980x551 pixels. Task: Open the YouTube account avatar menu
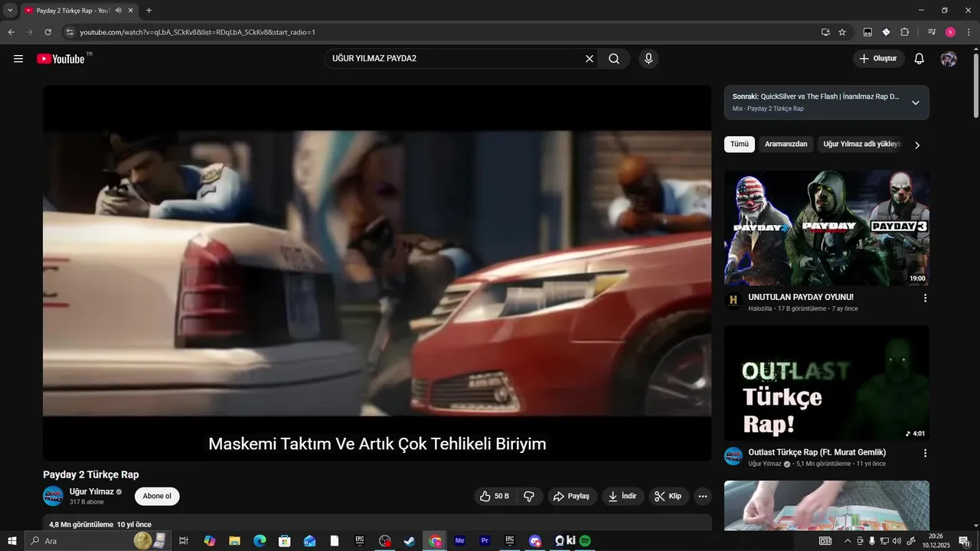pos(949,59)
